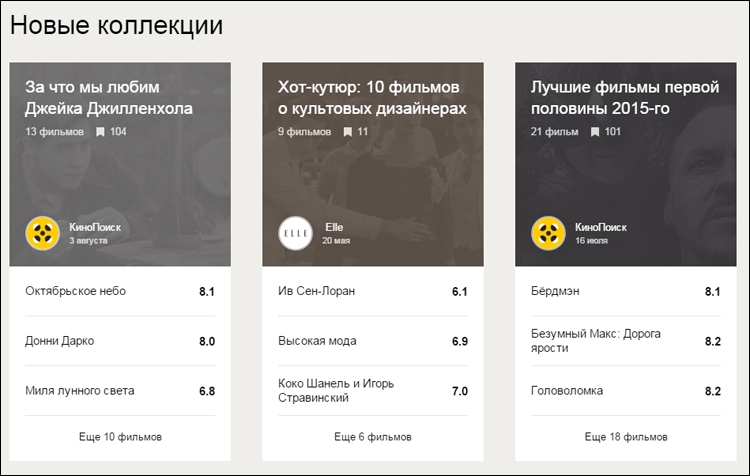Open collection 'Лучшие фильмы первой половины 2015-го'
The image size is (750, 476).
pos(625,98)
